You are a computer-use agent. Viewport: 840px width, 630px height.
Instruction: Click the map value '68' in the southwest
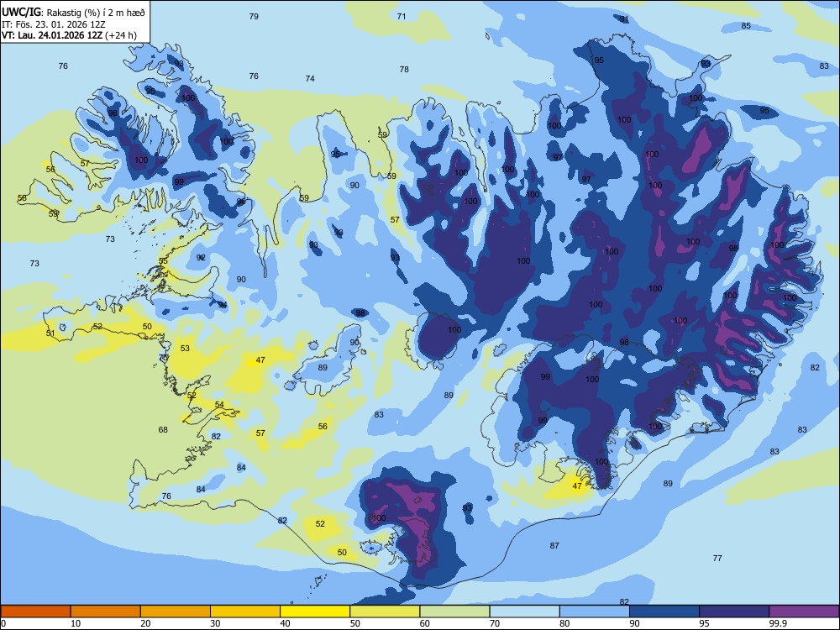[x=163, y=429]
